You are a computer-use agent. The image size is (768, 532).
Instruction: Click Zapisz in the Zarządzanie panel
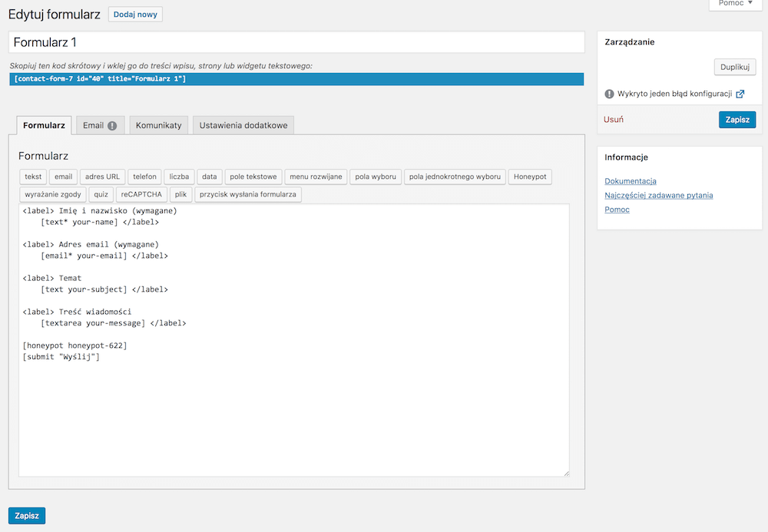point(737,120)
